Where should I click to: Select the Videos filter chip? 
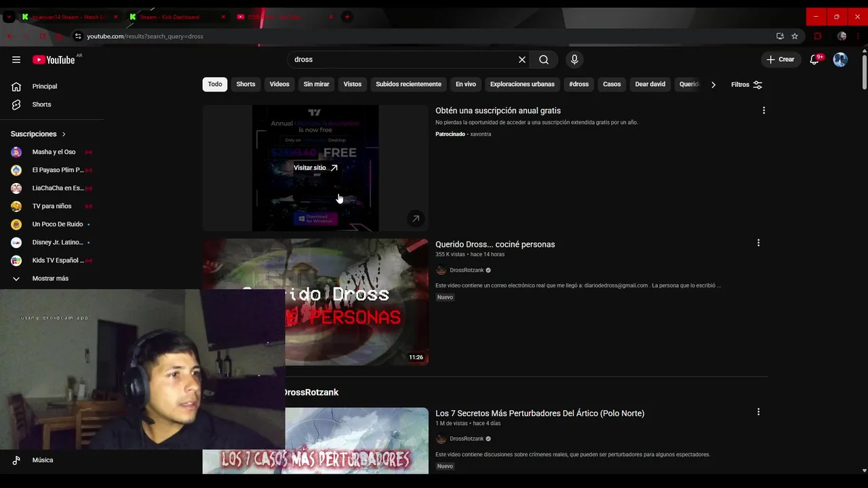tap(279, 84)
